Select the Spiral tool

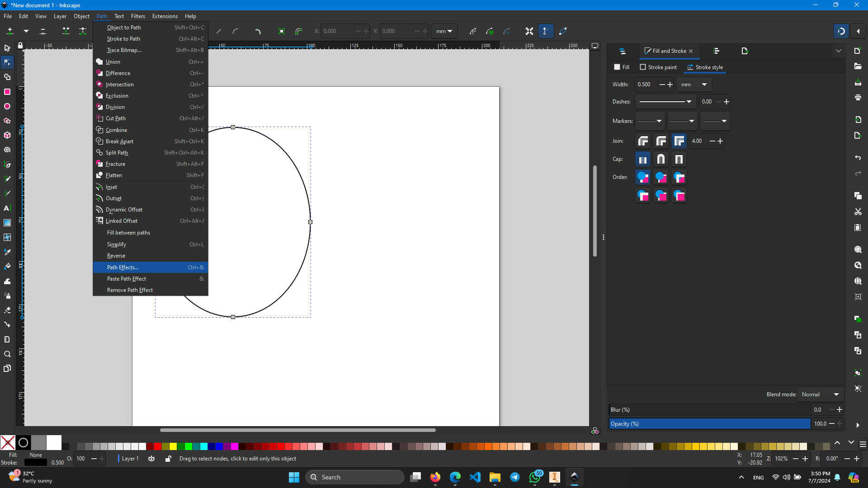point(7,150)
